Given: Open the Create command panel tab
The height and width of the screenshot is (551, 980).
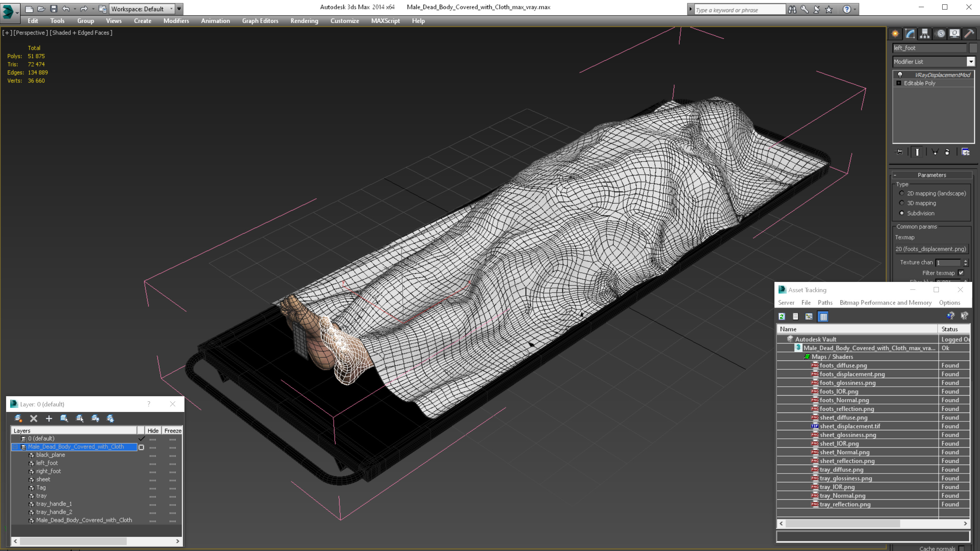Looking at the screenshot, I should [895, 33].
